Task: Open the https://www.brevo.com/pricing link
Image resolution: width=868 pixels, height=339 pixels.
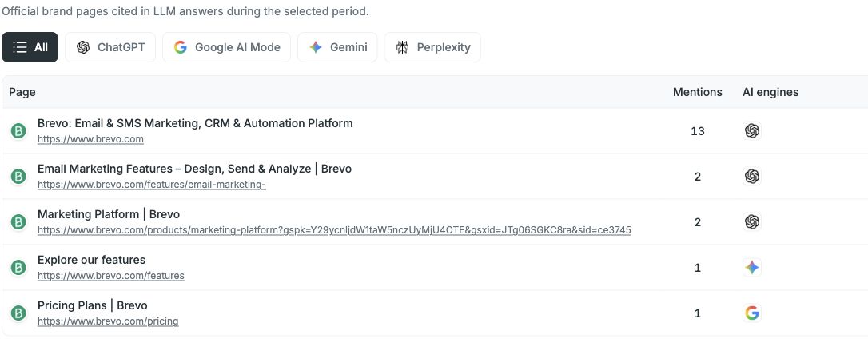Action: 108,321
